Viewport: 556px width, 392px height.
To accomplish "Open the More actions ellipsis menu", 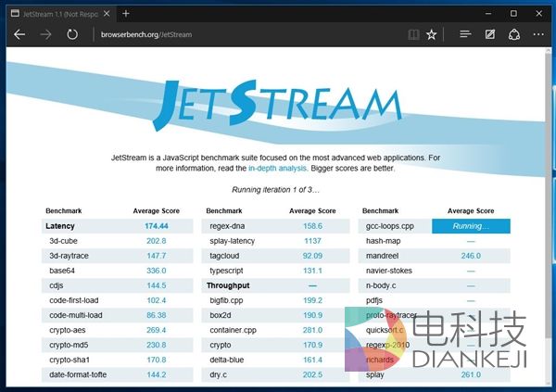I will pyautogui.click(x=538, y=34).
